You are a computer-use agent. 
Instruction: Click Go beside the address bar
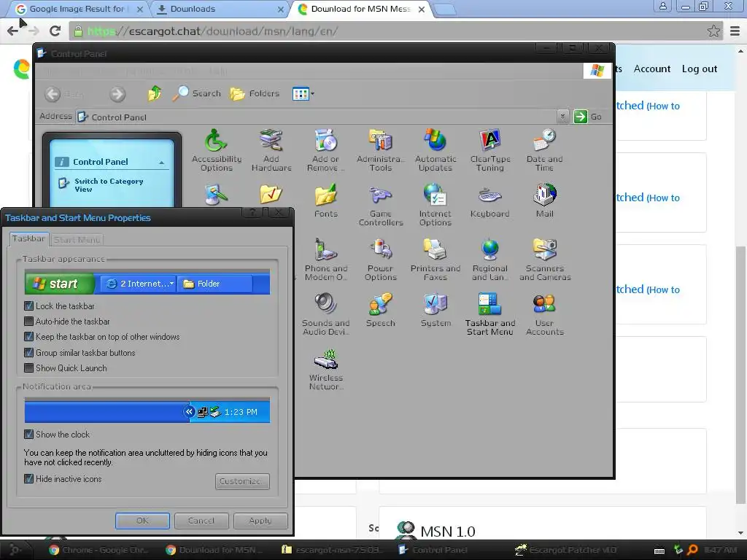coord(588,116)
